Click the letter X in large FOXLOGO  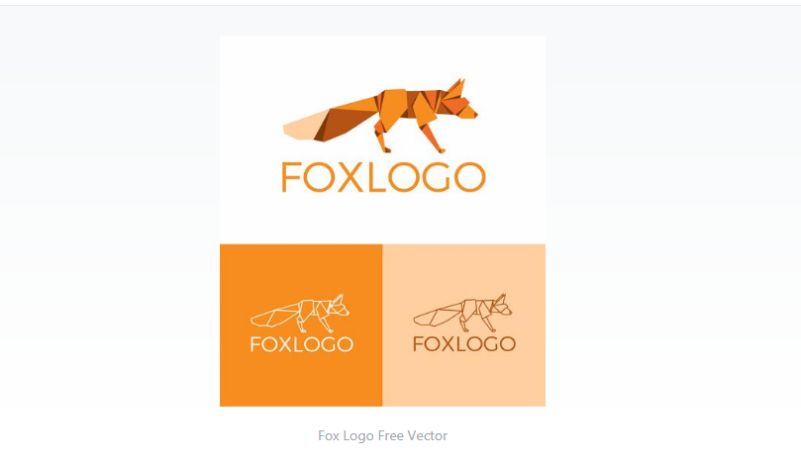coord(350,177)
